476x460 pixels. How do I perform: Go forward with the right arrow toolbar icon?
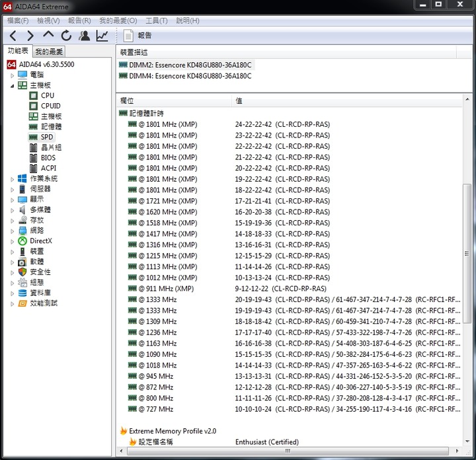pos(30,36)
